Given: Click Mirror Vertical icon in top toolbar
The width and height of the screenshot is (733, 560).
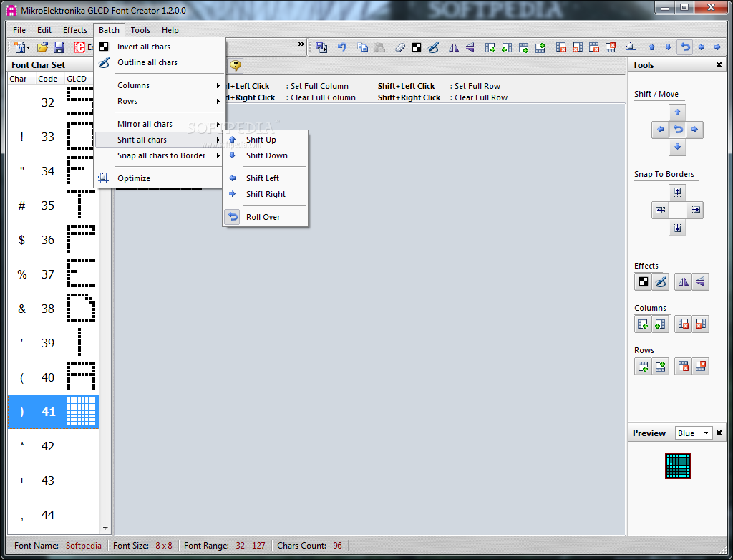Looking at the screenshot, I should (x=470, y=47).
